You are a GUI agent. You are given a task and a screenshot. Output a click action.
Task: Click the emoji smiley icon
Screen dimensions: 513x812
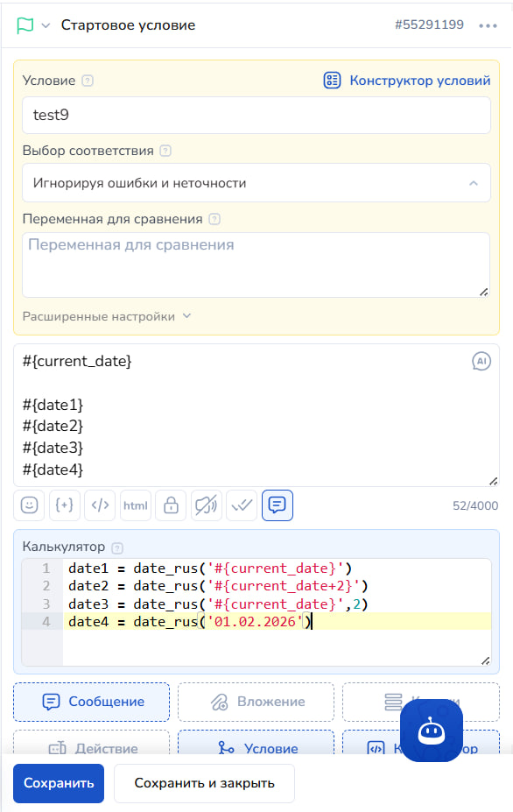29,505
